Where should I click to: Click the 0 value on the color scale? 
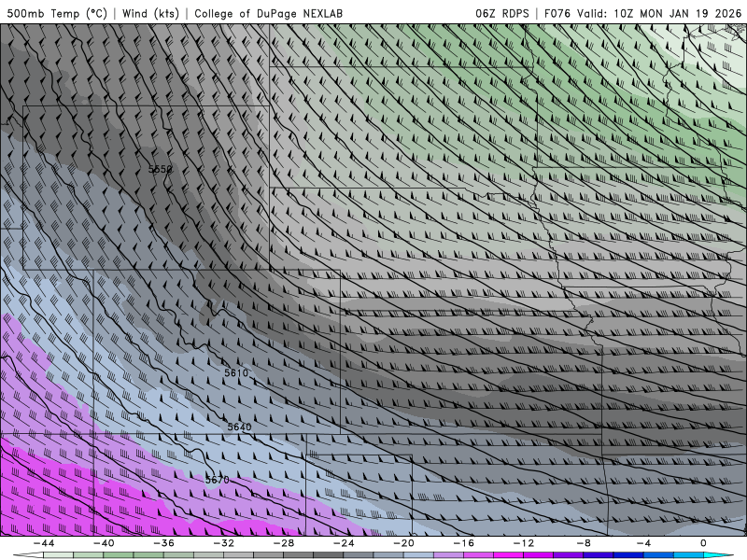[703, 543]
